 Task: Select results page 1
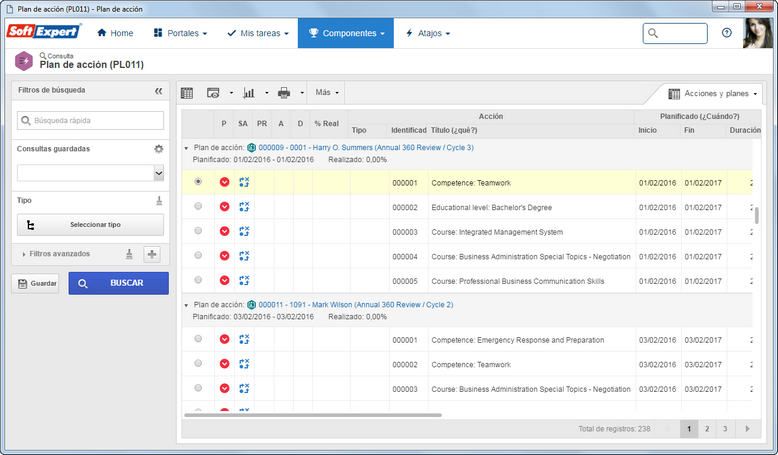pos(689,429)
